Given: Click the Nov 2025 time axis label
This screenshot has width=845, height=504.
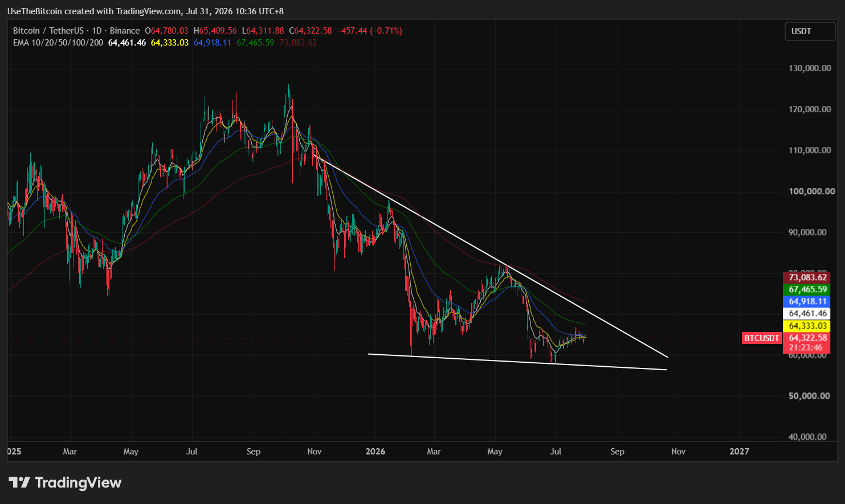Looking at the screenshot, I should [x=315, y=452].
